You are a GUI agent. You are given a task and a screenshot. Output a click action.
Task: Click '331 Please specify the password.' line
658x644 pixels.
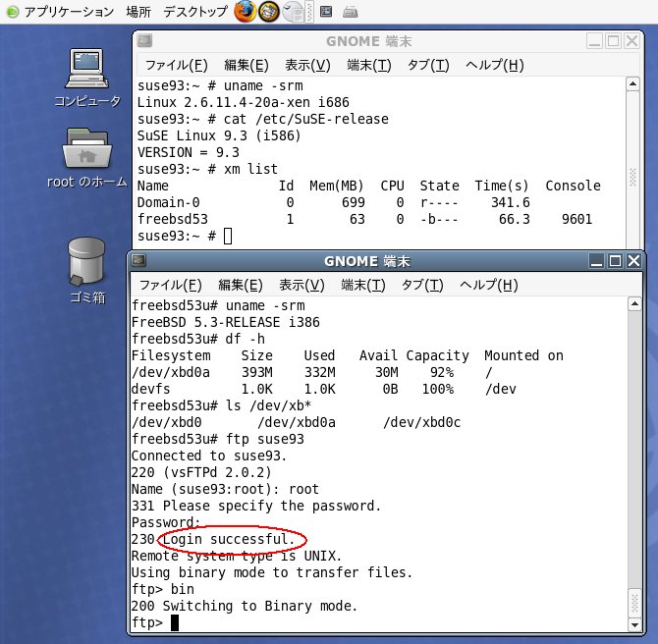click(x=256, y=506)
